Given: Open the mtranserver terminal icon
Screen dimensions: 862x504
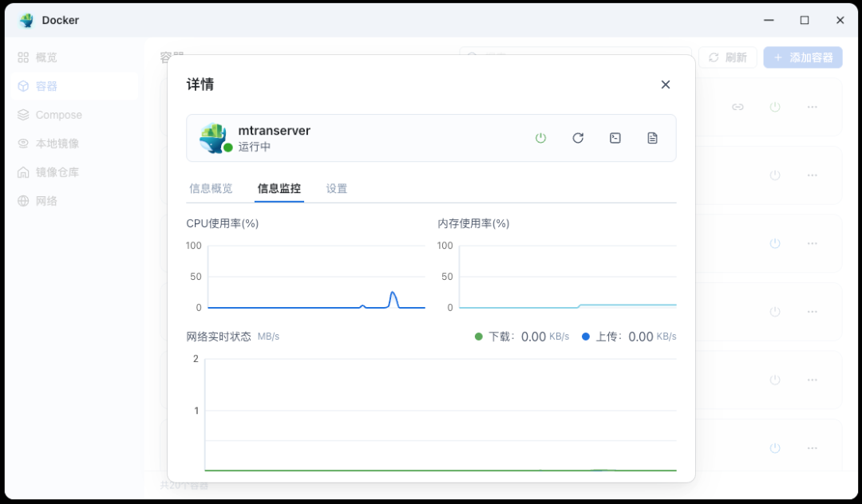Looking at the screenshot, I should [615, 138].
